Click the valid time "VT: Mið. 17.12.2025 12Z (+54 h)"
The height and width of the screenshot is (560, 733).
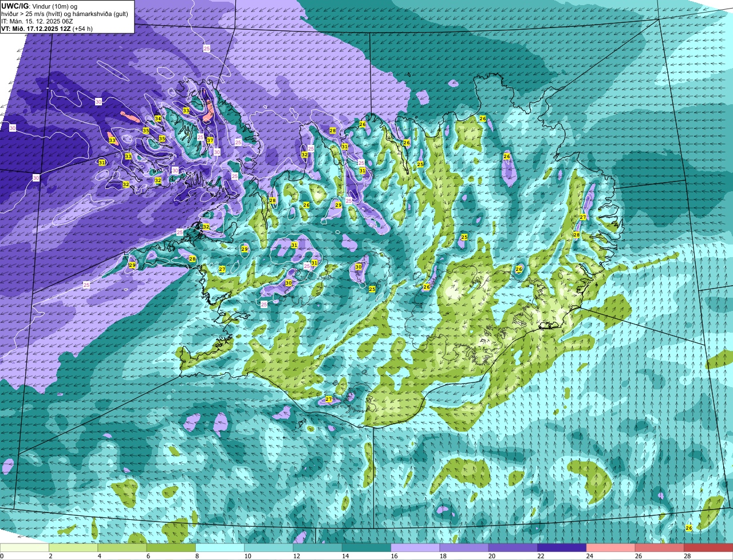point(47,28)
